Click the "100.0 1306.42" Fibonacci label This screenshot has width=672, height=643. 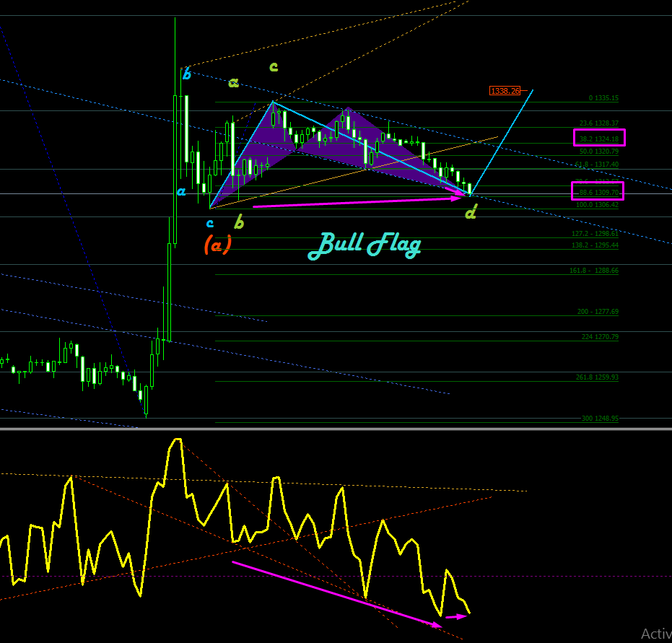(597, 205)
